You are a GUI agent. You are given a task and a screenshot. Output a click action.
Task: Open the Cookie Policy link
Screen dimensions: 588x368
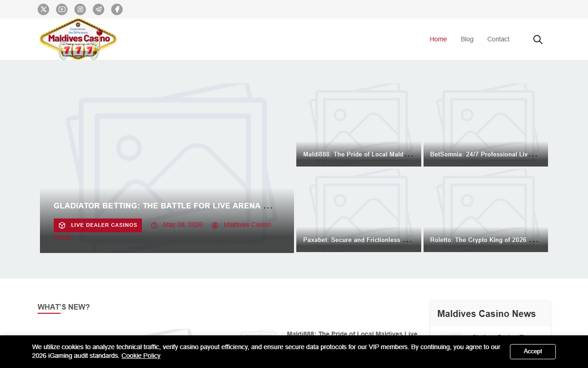pyautogui.click(x=141, y=356)
